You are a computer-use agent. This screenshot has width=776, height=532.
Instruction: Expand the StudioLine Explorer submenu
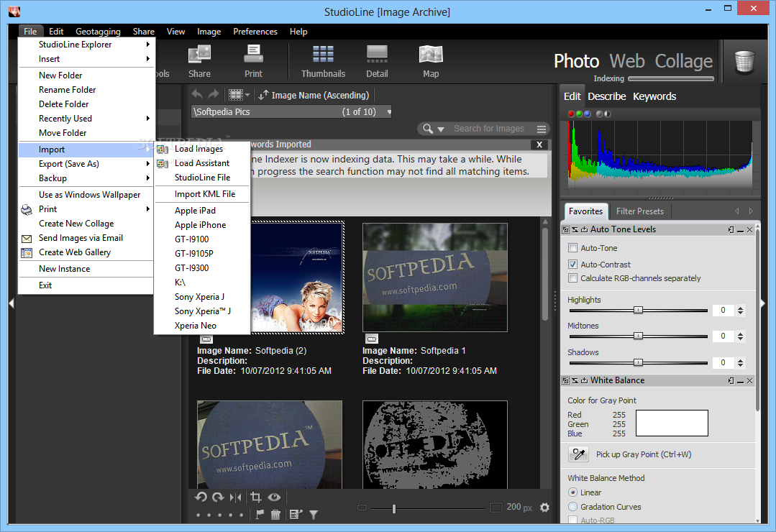(x=86, y=45)
